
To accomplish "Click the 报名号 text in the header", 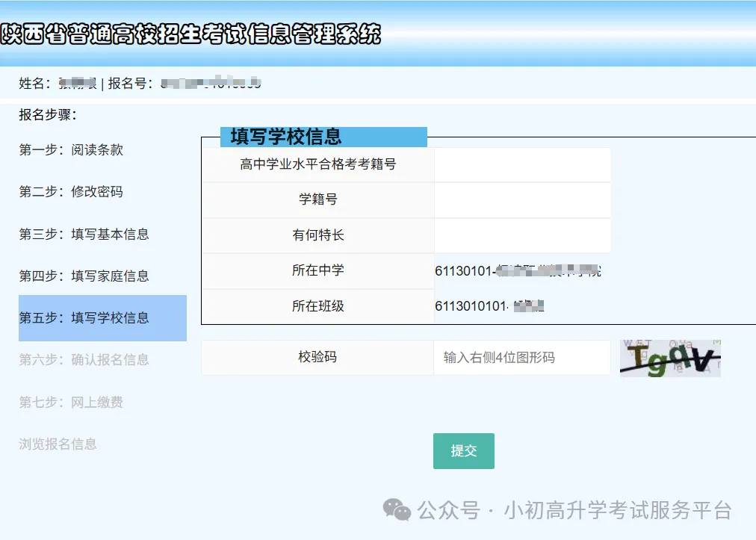I will pyautogui.click(x=185, y=84).
